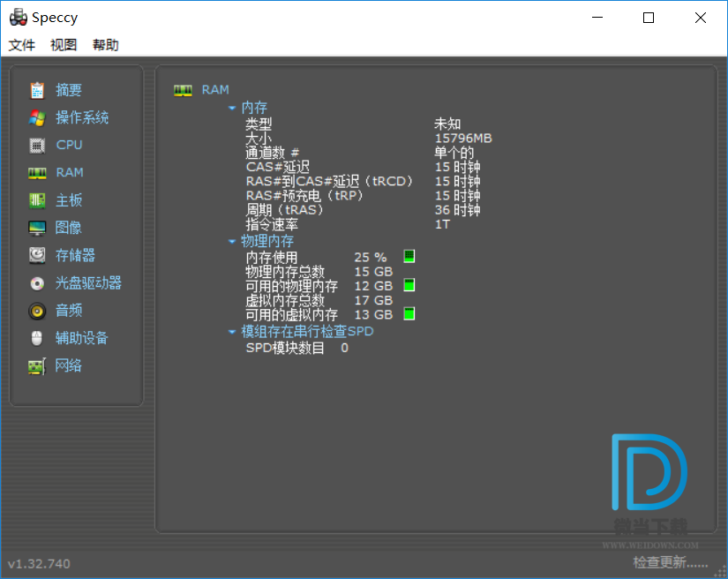728x579 pixels.
Task: Click the monitor icon for 图像
Action: coord(37,228)
